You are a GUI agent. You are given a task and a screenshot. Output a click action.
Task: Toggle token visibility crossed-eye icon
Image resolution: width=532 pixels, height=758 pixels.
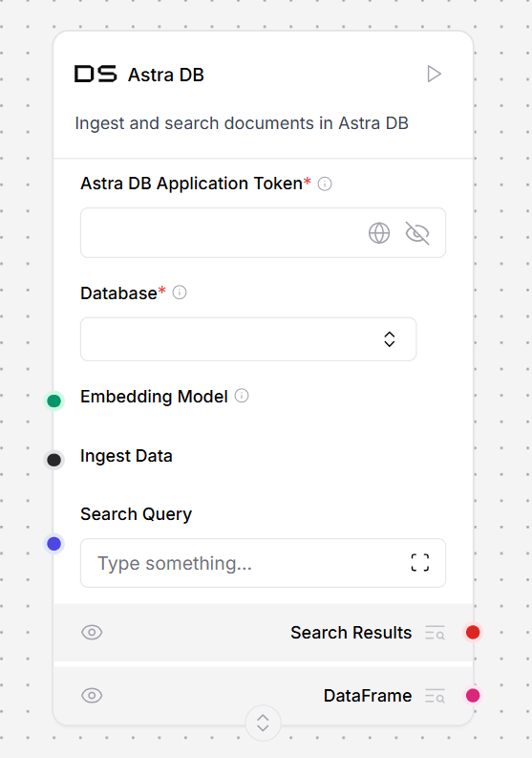417,233
